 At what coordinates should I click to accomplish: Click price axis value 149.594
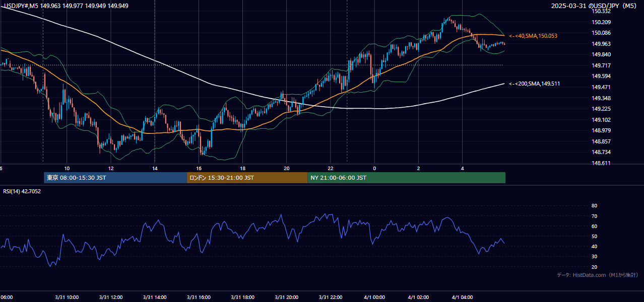click(x=601, y=76)
